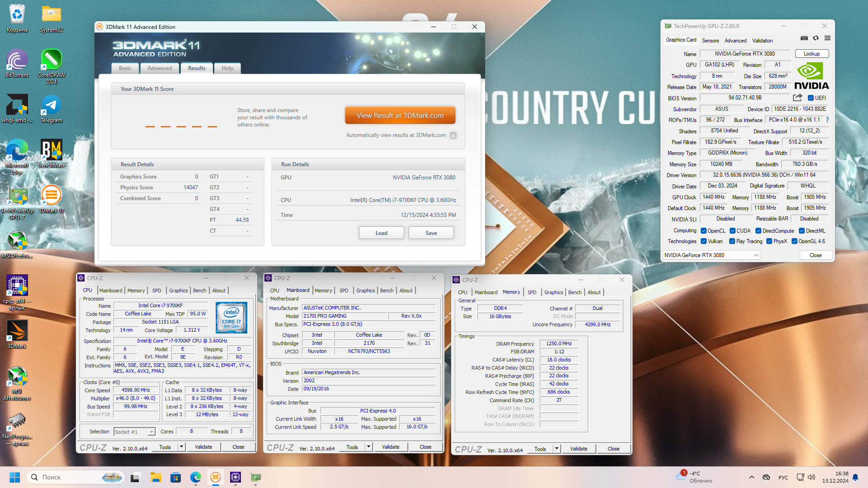868x488 pixels.
Task: Open the cpuz x64 desktop shortcut
Action: pos(17,292)
